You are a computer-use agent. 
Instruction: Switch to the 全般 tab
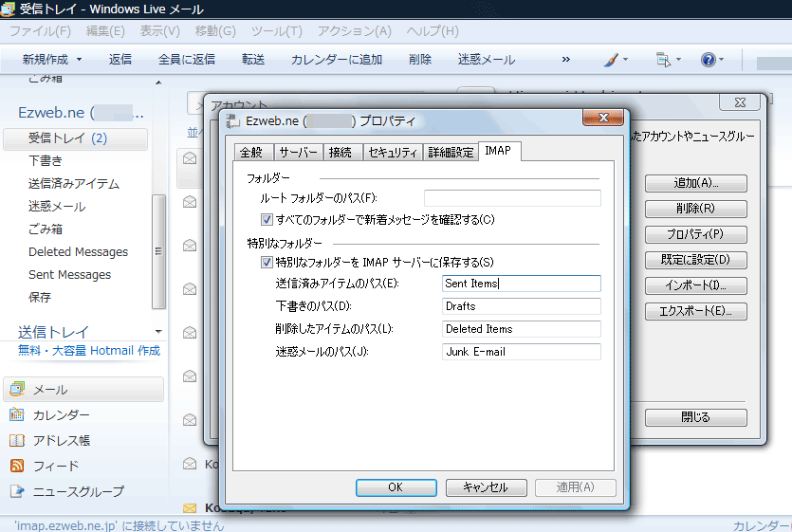pos(251,152)
